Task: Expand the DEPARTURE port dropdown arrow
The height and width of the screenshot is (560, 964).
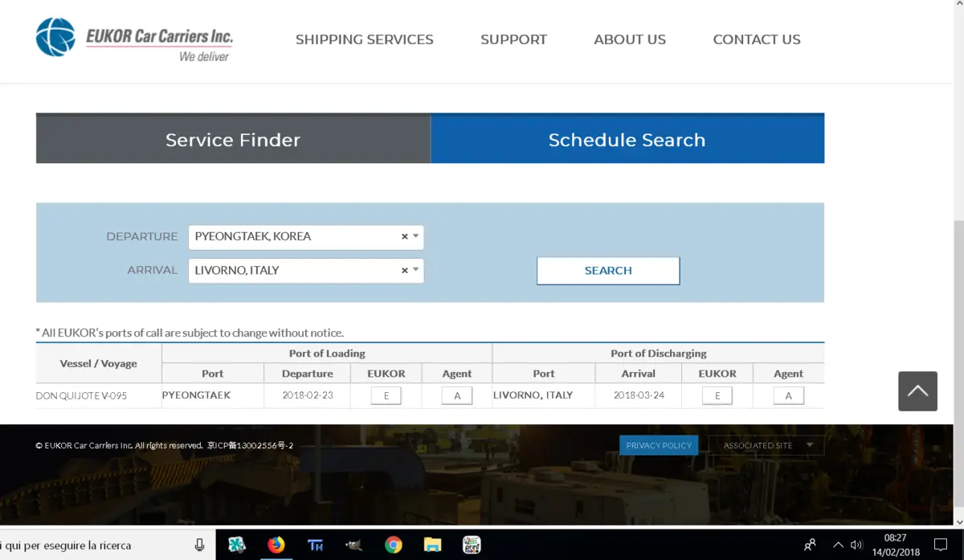Action: 415,236
